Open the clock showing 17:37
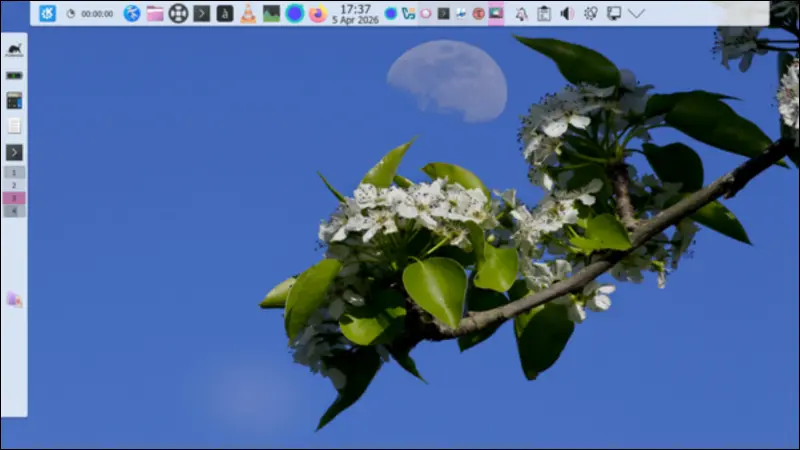This screenshot has height=450, width=800. point(355,14)
